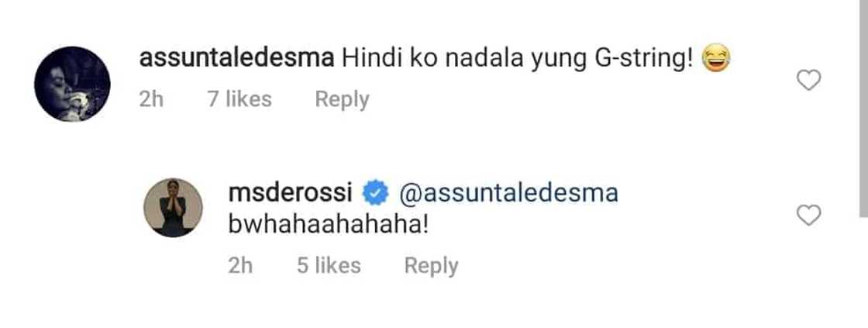Like the assuntaledesma comment with the heart
The height and width of the screenshot is (328, 868).
808,80
